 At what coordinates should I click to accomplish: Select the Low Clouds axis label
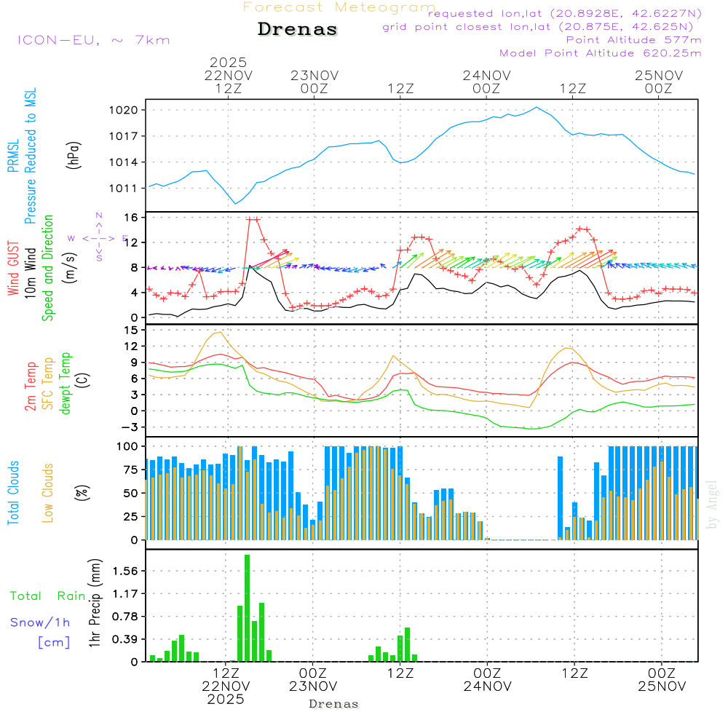[x=48, y=493]
